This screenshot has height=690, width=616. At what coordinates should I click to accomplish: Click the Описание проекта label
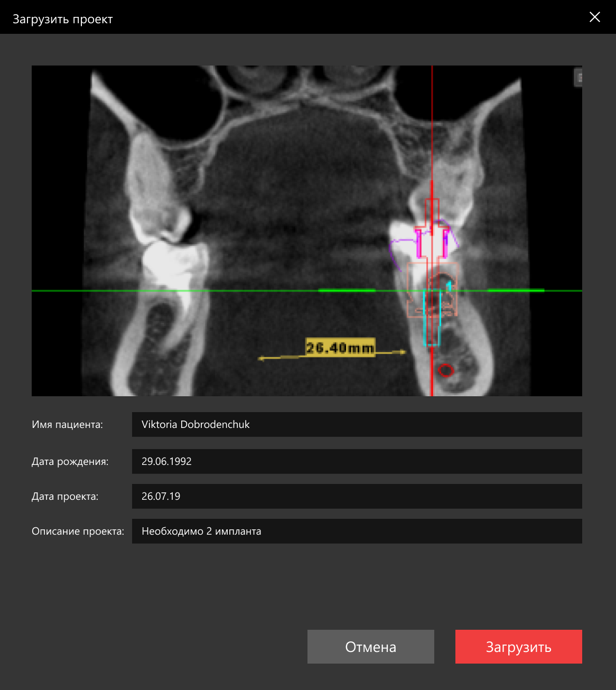coord(78,531)
